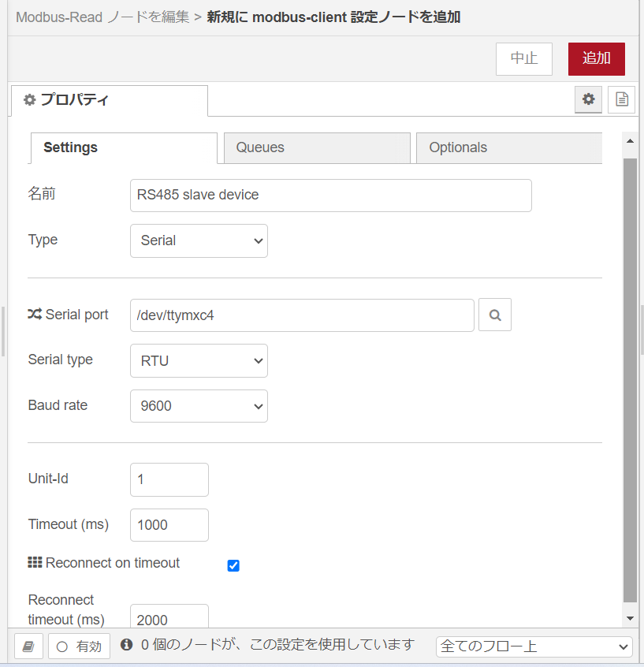
Task: Switch to the Settings tab
Action: point(123,147)
